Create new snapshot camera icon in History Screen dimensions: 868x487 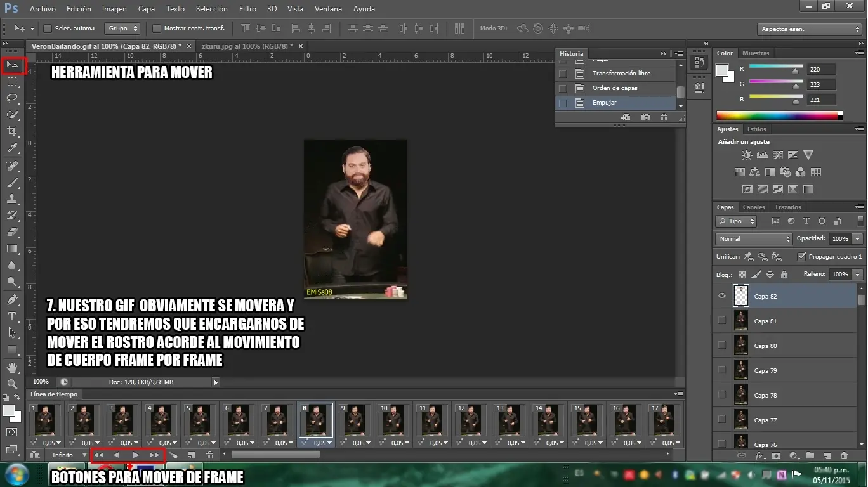click(646, 117)
